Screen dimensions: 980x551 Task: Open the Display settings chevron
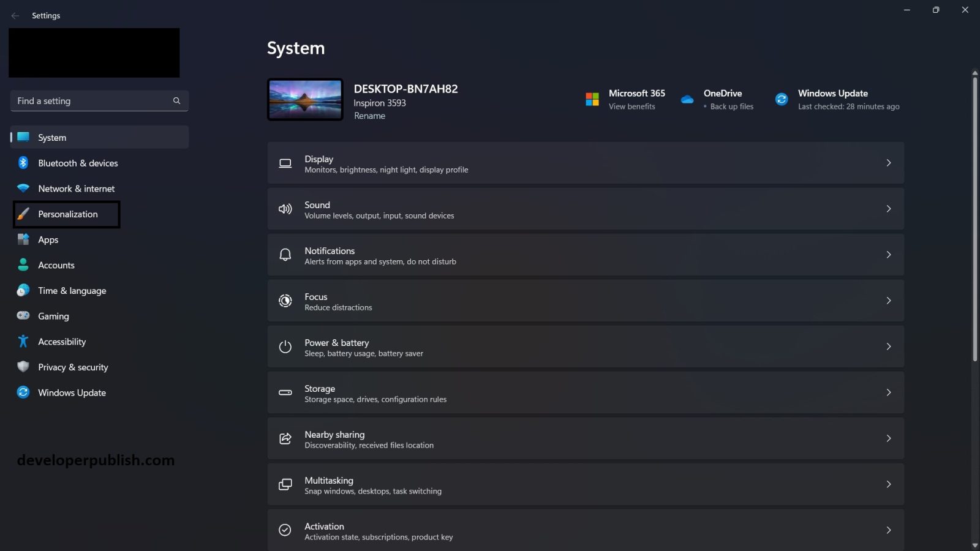(889, 163)
